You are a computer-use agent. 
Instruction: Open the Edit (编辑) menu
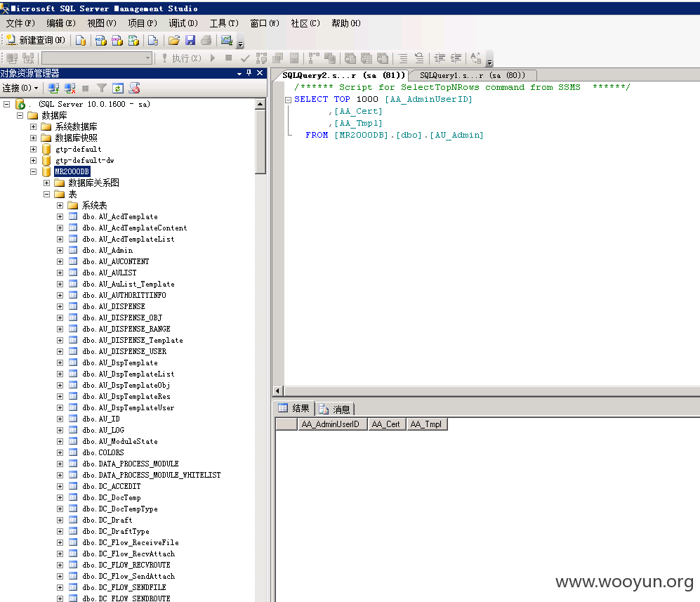click(x=61, y=23)
